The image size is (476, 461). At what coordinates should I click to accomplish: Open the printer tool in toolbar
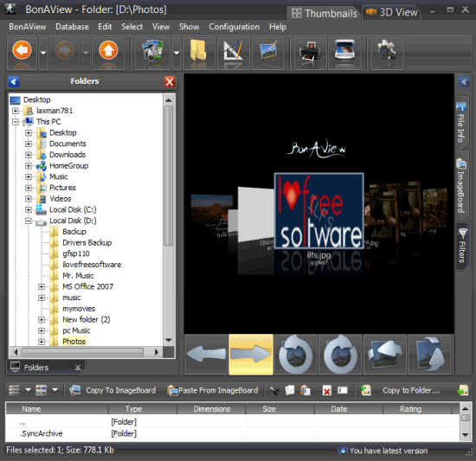point(310,51)
